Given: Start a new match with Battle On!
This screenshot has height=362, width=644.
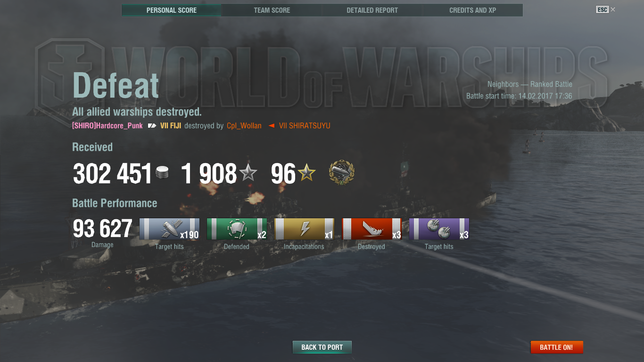Looking at the screenshot, I should [x=557, y=347].
